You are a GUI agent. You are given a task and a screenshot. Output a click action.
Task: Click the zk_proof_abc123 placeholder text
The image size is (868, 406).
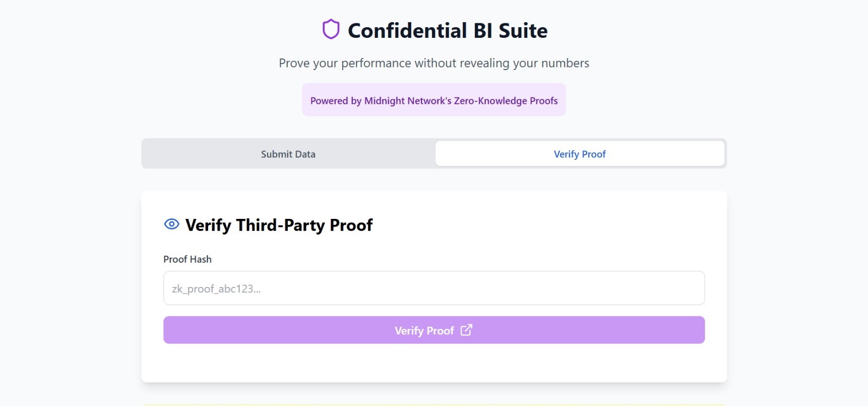(216, 289)
